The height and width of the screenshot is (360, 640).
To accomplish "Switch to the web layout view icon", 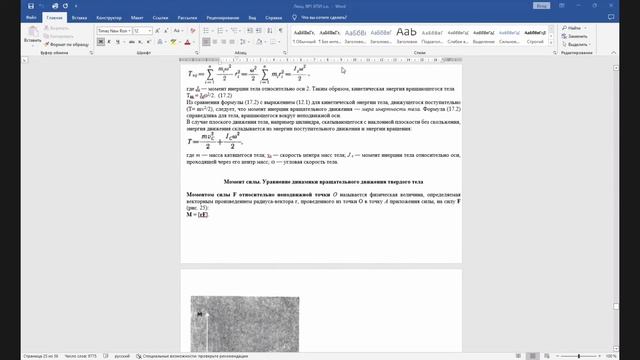I will 547,356.
